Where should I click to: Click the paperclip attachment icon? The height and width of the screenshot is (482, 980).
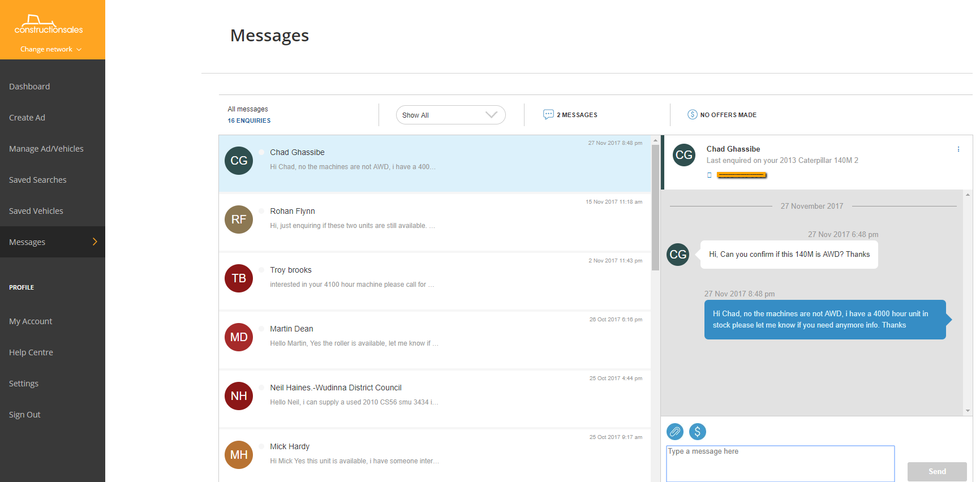point(674,432)
